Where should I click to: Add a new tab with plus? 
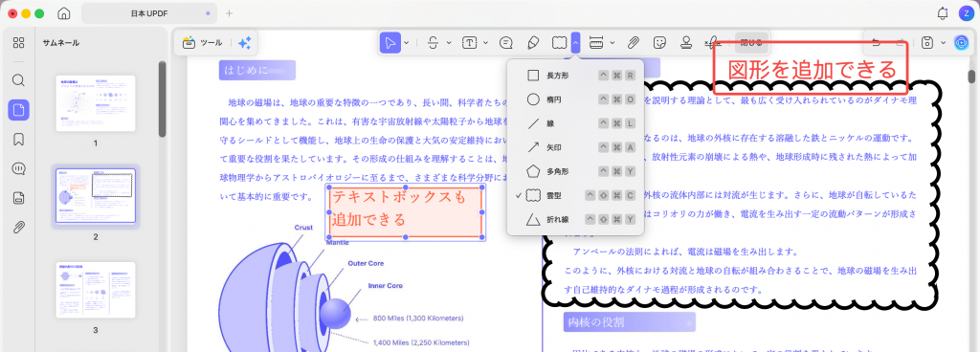click(230, 13)
